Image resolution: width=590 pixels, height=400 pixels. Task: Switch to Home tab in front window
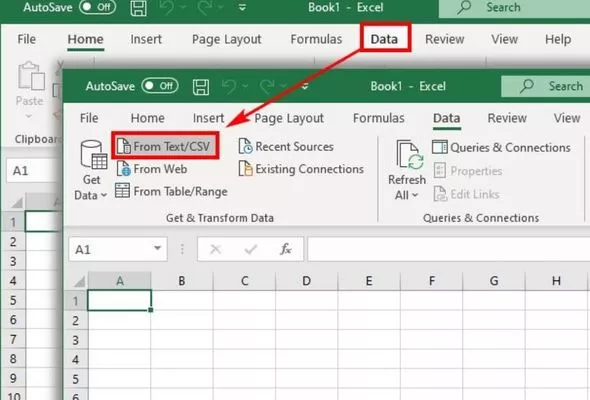[148, 118]
